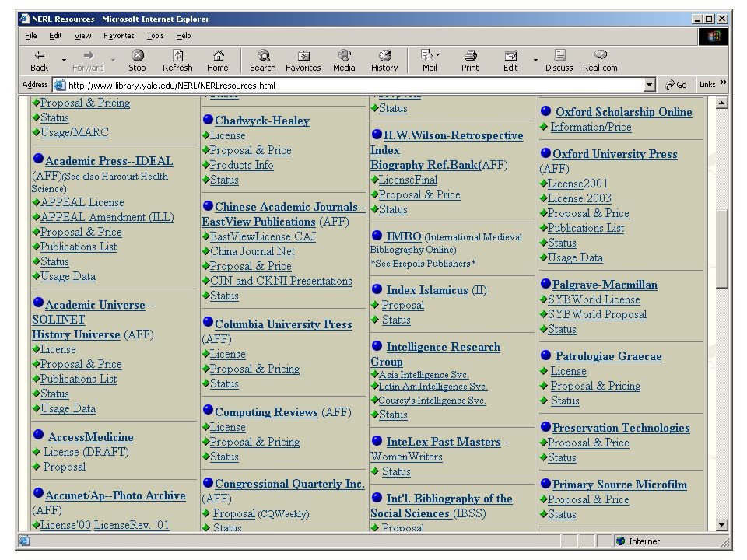The image size is (747, 560).
Task: Open the AccessMedicine link
Action: (x=90, y=437)
